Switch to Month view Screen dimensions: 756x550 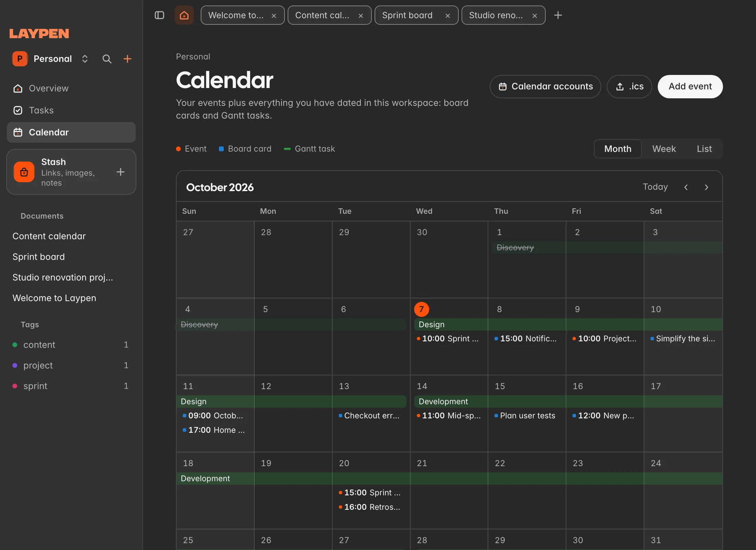[x=618, y=149]
